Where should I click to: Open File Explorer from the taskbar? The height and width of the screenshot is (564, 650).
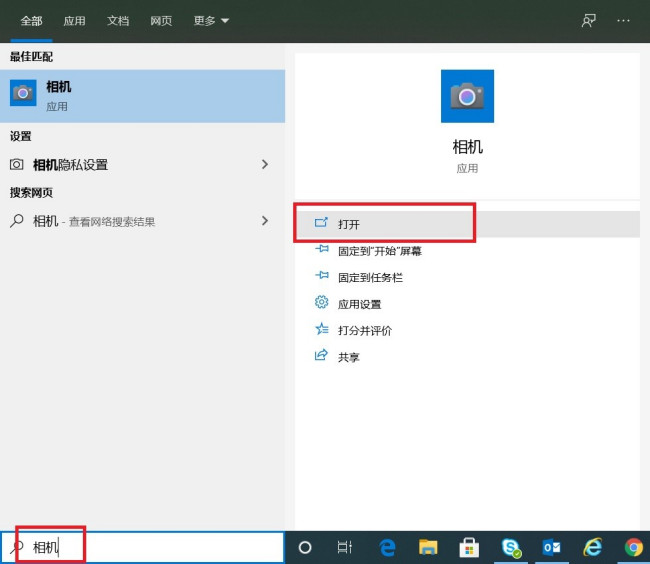(428, 547)
